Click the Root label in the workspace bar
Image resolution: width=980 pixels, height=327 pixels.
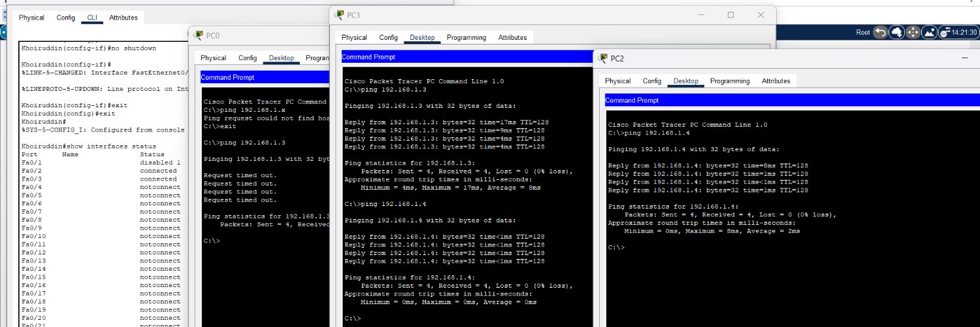click(863, 33)
